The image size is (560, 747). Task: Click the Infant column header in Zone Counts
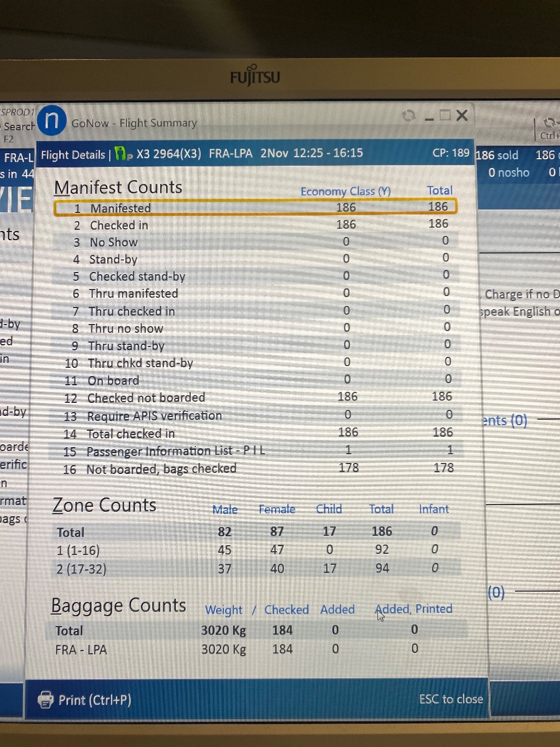(434, 509)
